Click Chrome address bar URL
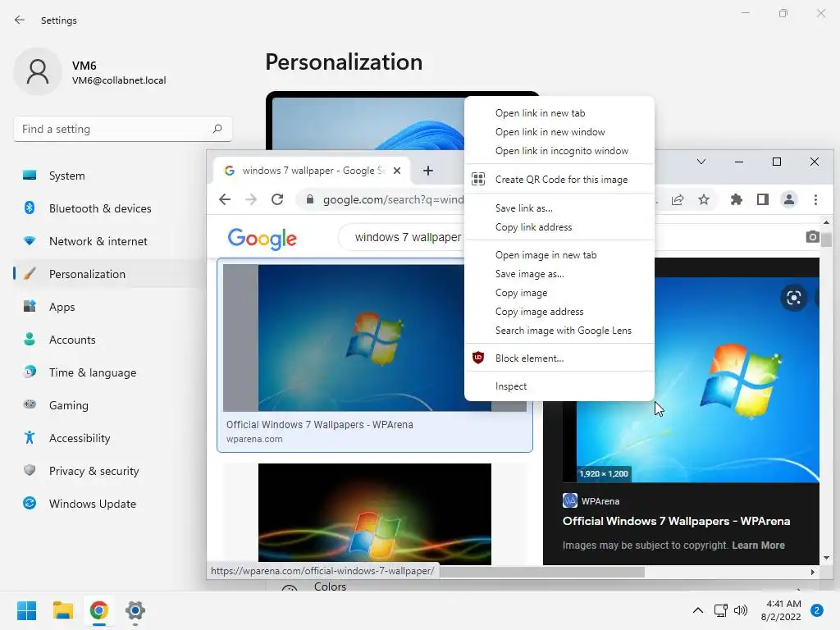The height and width of the screenshot is (630, 840). click(x=393, y=200)
